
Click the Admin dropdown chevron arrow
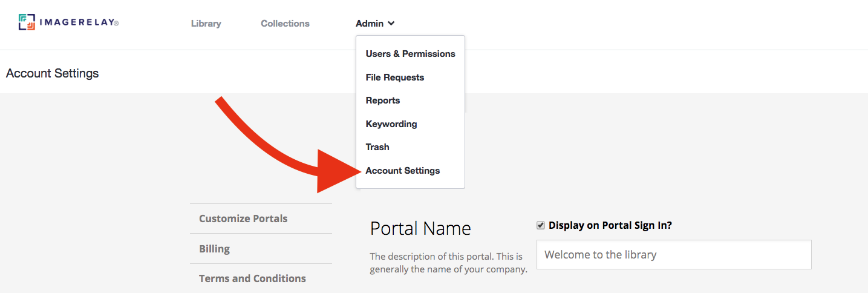click(x=391, y=24)
